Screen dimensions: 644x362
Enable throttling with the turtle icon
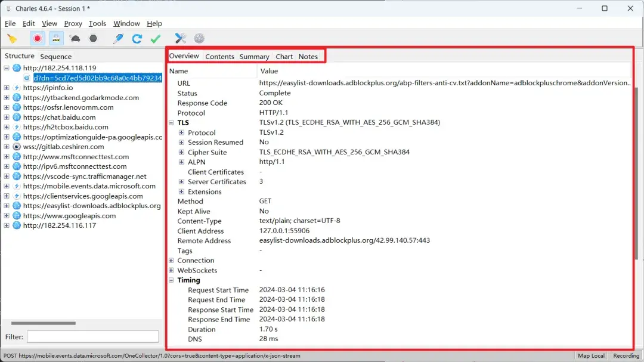point(75,39)
